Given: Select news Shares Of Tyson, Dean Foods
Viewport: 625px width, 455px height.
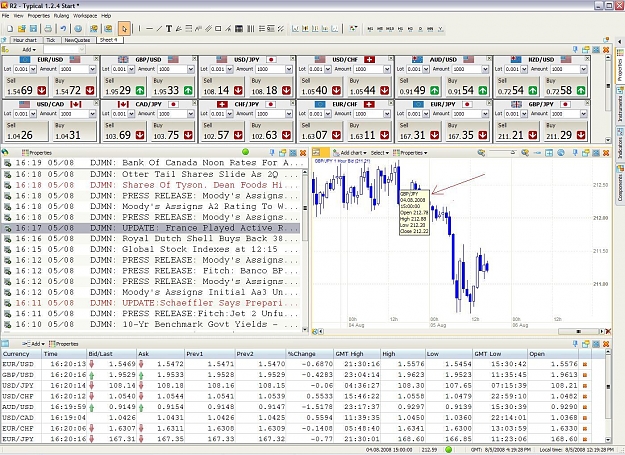Looking at the screenshot, I should pos(151,185).
